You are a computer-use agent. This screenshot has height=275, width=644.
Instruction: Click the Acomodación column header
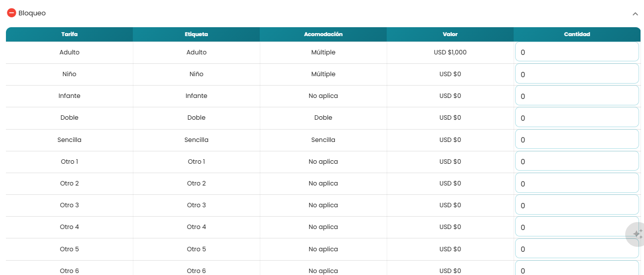point(323,35)
